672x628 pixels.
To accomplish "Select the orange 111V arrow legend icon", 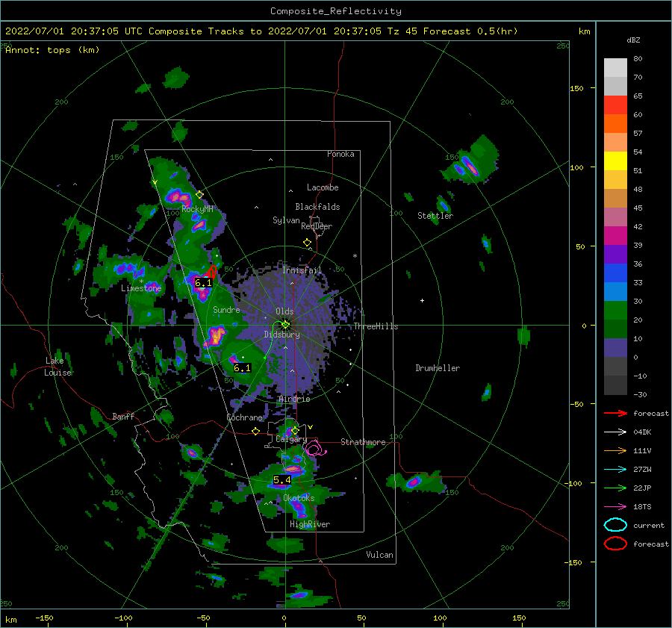I will tap(615, 450).
